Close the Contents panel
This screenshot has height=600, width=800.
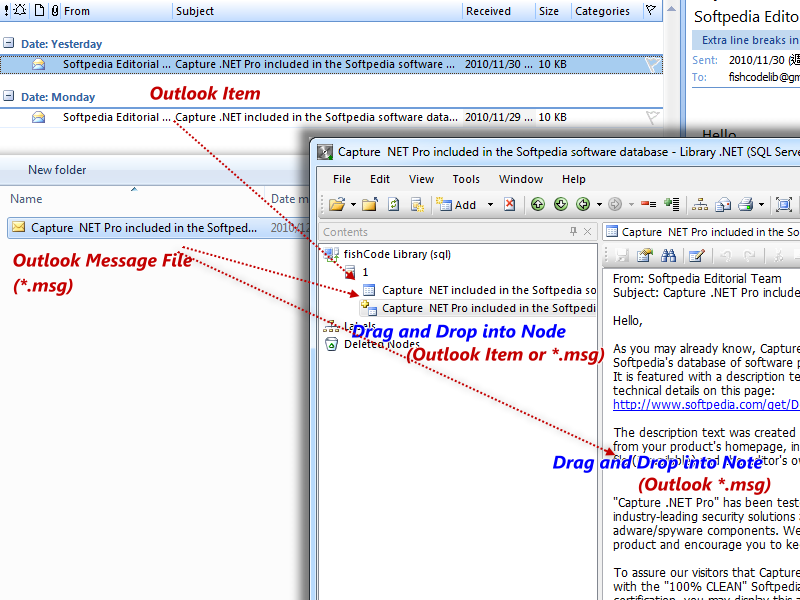(587, 232)
